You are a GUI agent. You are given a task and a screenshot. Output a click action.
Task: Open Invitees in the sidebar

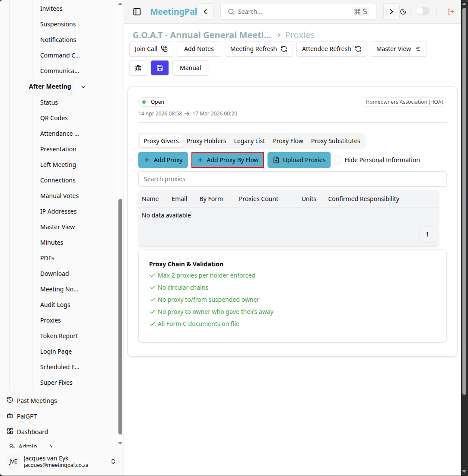pos(51,9)
